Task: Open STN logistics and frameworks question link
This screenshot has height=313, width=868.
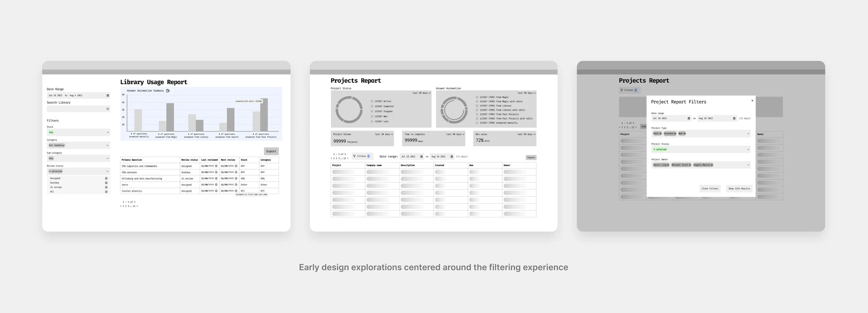Action: point(139,166)
